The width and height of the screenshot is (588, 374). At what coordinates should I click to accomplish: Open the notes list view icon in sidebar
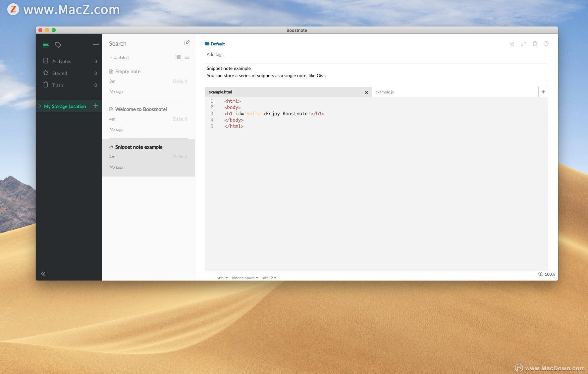(46, 45)
